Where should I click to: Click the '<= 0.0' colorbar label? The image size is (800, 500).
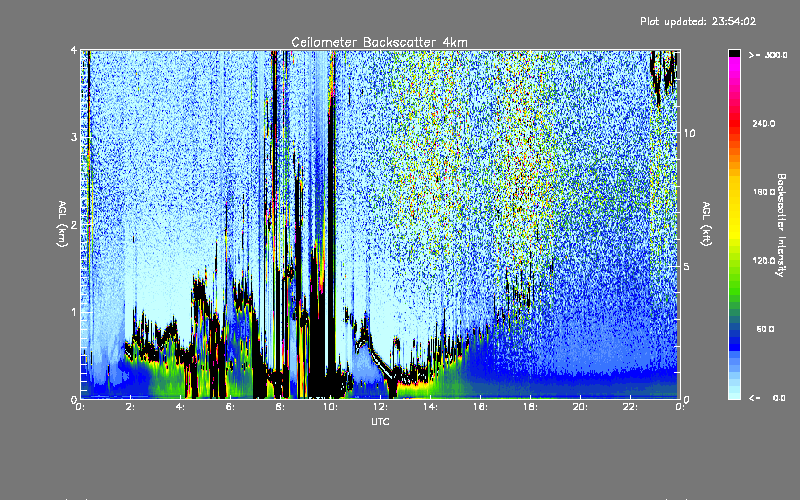(x=767, y=398)
